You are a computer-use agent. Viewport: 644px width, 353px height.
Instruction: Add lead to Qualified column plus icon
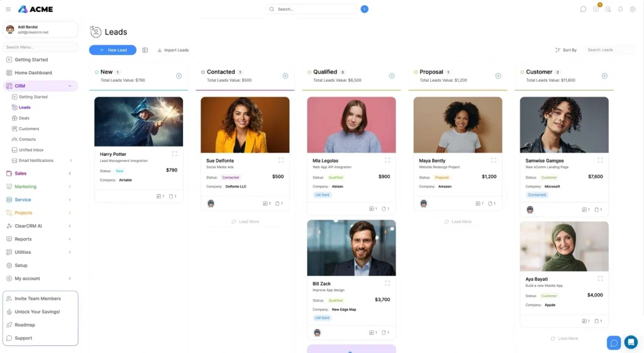tap(392, 76)
